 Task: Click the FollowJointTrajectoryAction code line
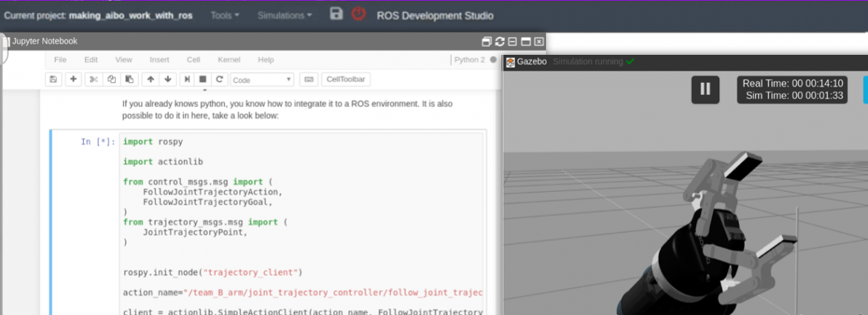(x=213, y=192)
